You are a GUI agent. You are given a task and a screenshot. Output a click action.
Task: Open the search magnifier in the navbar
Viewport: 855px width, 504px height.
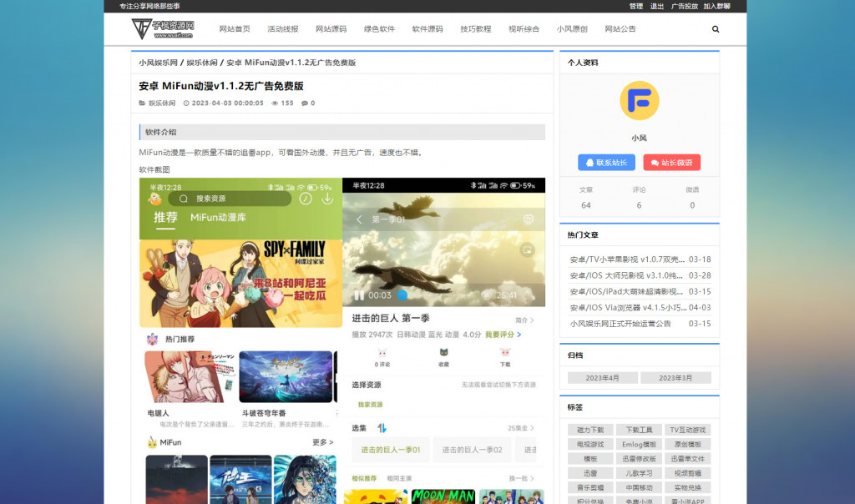pos(715,28)
